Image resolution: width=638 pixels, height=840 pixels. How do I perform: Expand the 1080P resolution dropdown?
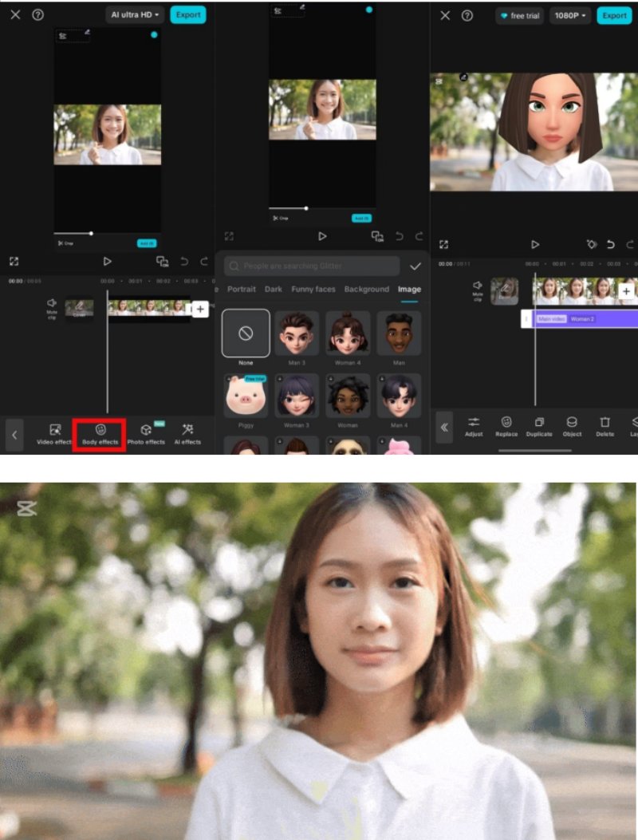pyautogui.click(x=570, y=15)
